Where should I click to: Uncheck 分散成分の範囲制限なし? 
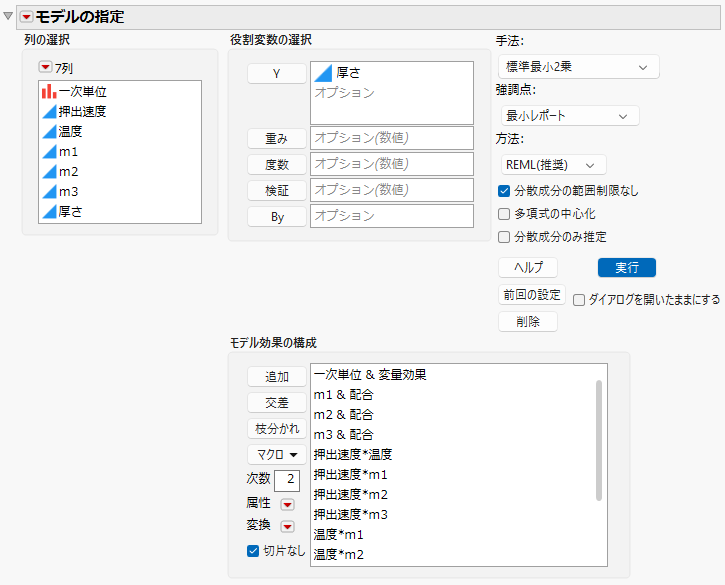pyautogui.click(x=504, y=191)
